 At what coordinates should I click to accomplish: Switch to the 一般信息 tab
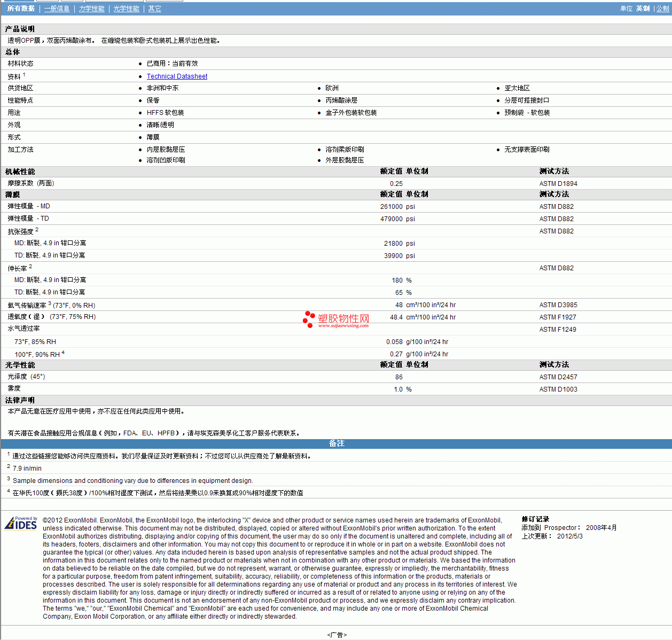(x=57, y=9)
